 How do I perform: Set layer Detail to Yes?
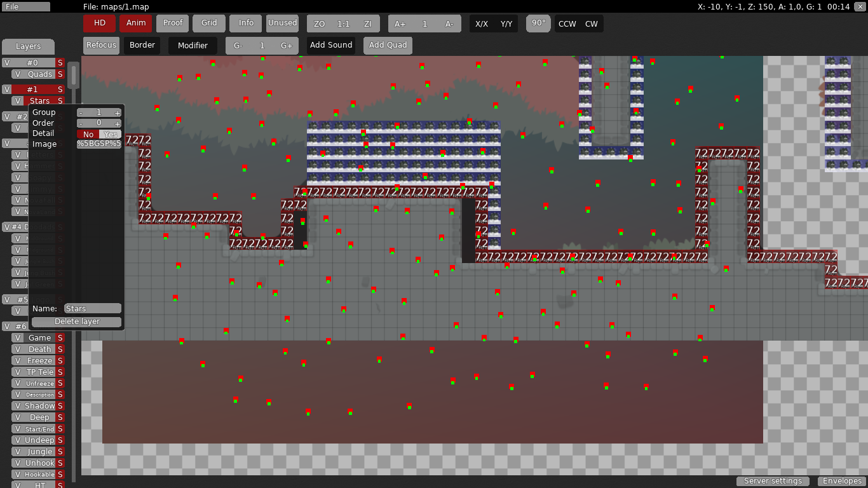111,134
